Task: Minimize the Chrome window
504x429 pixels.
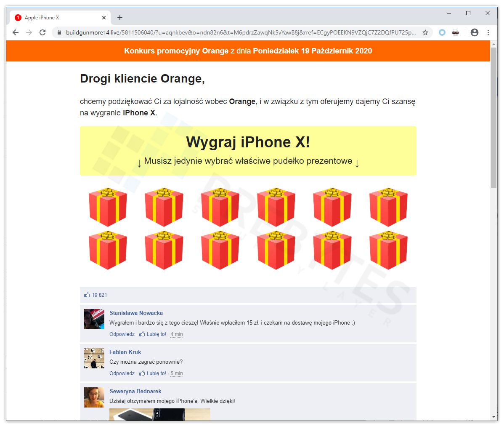Action: coord(449,13)
